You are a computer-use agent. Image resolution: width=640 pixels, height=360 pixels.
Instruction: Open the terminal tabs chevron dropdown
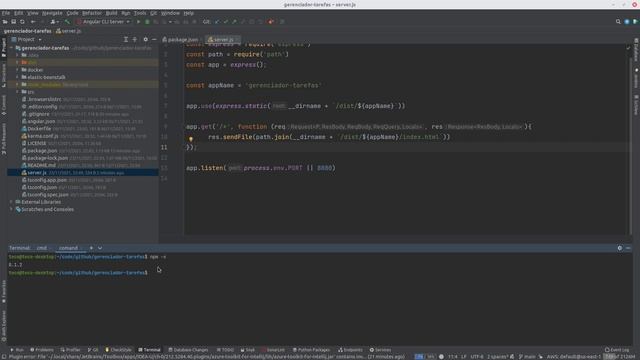point(100,248)
